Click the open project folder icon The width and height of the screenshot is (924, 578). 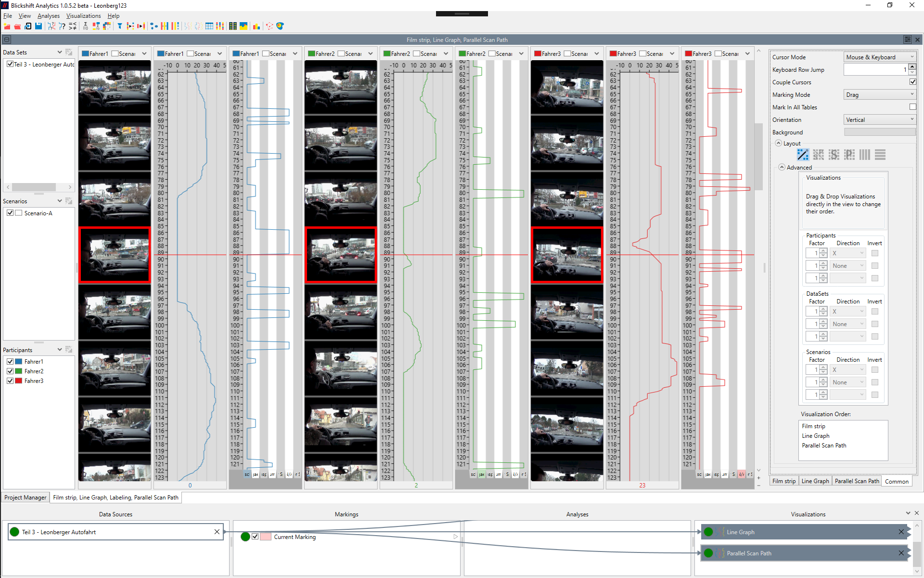(x=17, y=26)
